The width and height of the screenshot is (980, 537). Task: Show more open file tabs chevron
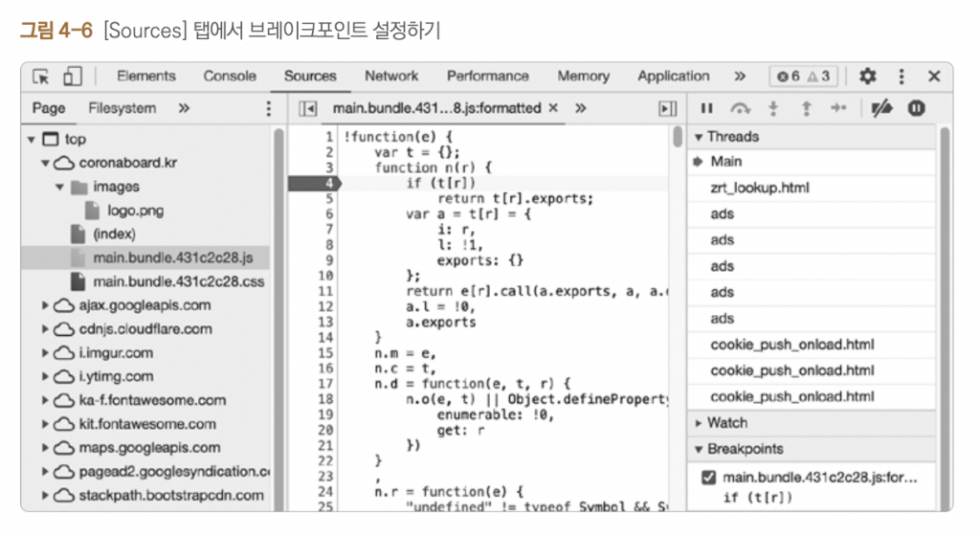(x=581, y=109)
